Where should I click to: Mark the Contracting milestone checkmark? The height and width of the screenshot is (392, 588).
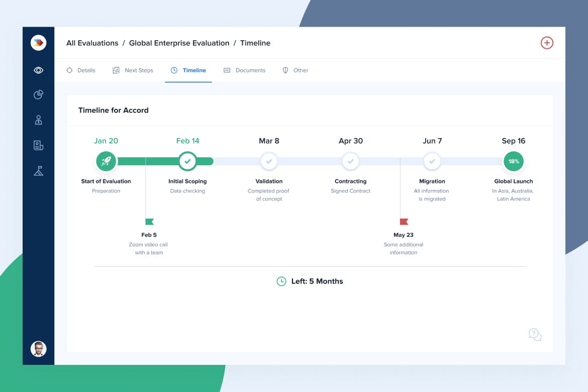350,161
